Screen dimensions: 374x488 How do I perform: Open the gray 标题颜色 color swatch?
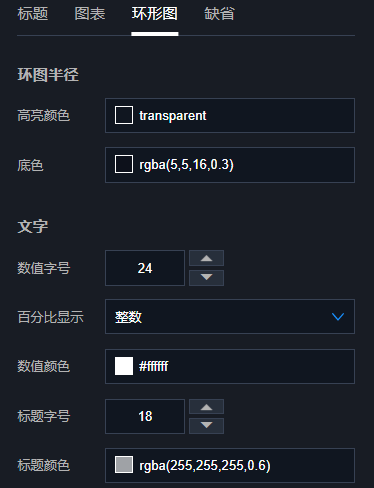[x=124, y=465]
